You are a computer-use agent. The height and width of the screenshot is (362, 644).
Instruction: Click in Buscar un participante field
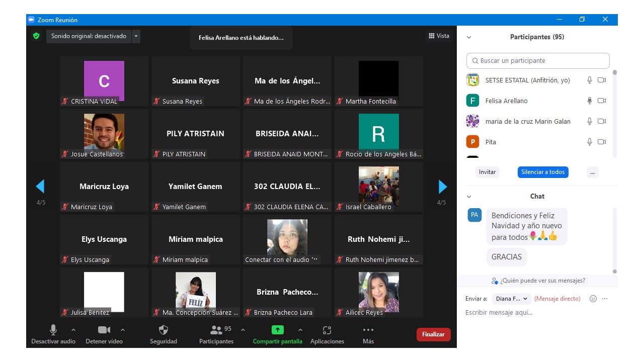pos(538,61)
